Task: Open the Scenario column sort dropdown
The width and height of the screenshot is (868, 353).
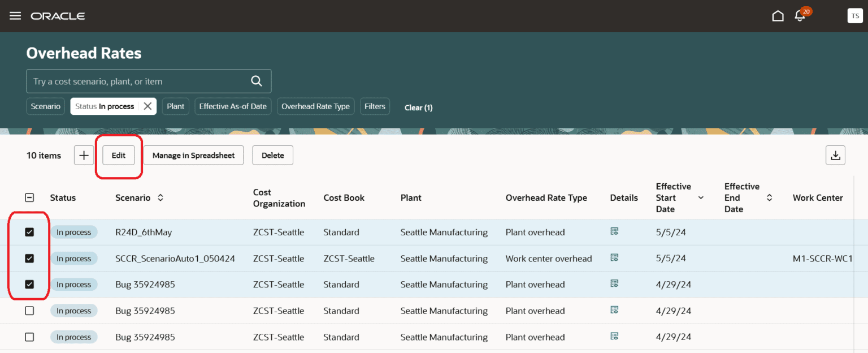Action: coord(159,197)
